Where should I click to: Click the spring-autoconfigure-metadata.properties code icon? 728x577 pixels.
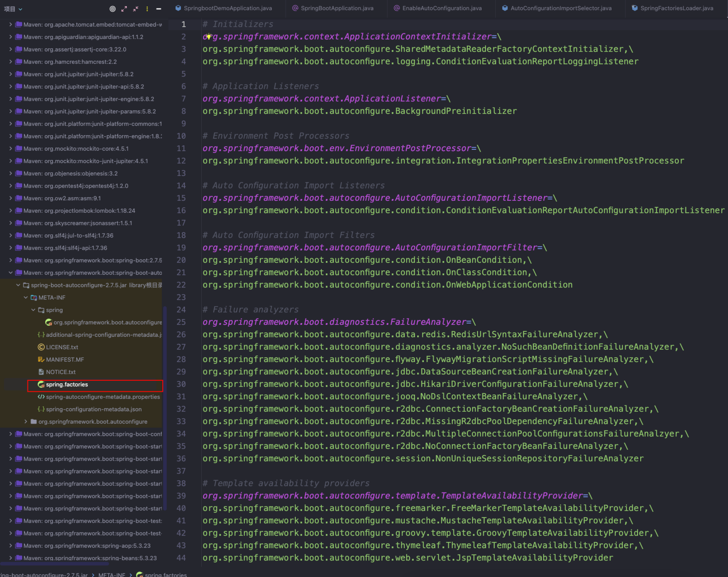click(41, 397)
